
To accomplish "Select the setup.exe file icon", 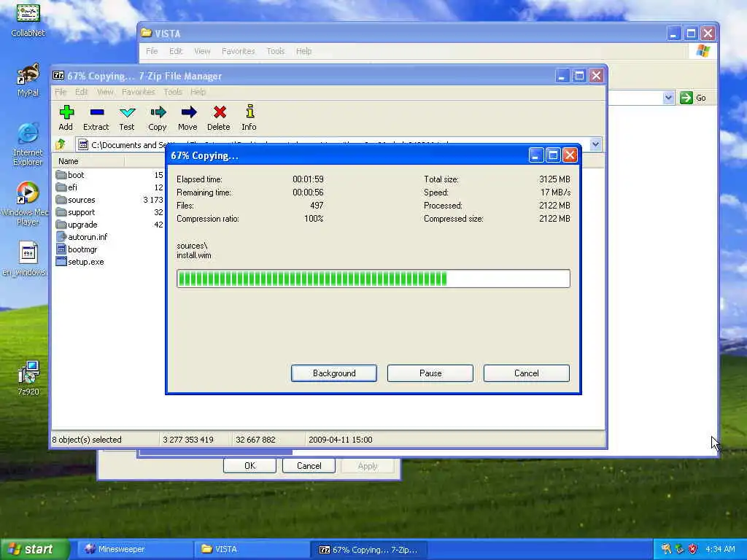I will (x=61, y=262).
